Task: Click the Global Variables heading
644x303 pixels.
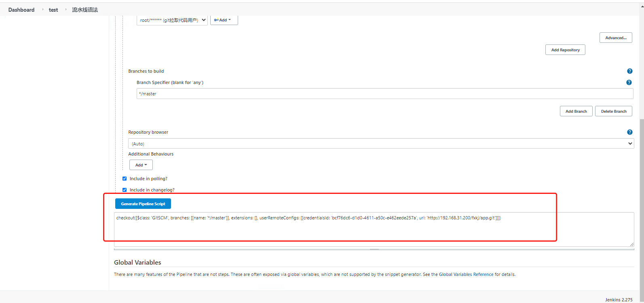Action: 137,262
